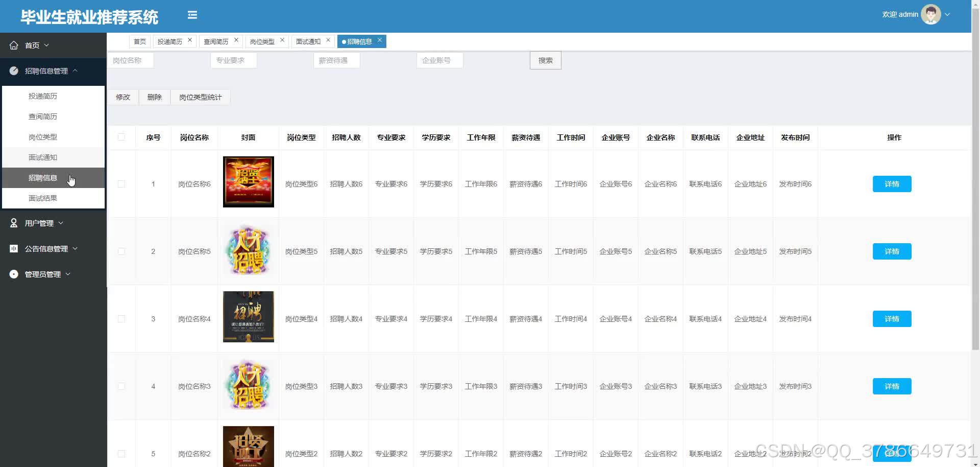This screenshot has height=467, width=980.
Task: Open 详情 for row 岗位名称5
Action: [892, 251]
